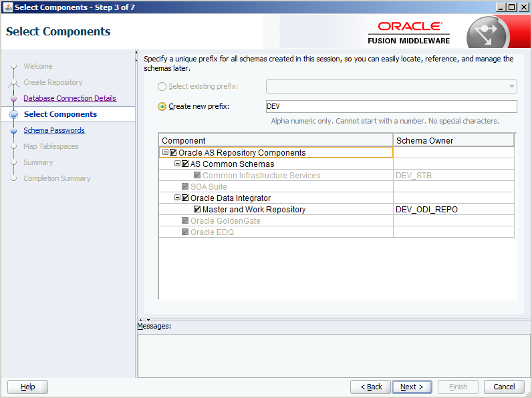Select the 'Select existing prefix' radio button
Viewport: 532px width, 398px height.
[x=162, y=87]
